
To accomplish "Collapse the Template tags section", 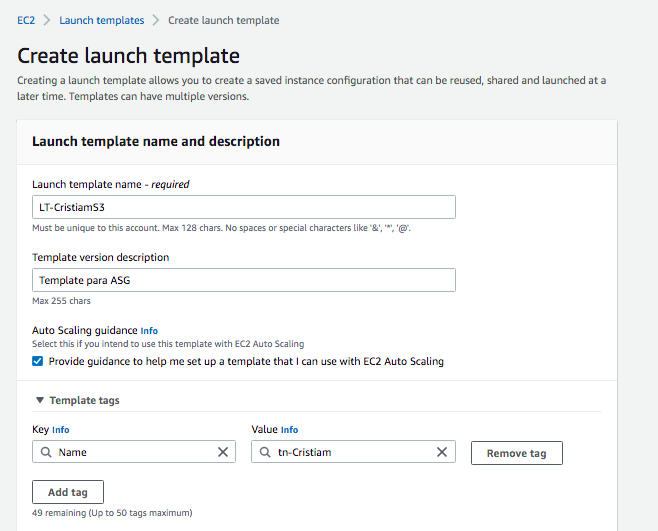I will (x=40, y=400).
